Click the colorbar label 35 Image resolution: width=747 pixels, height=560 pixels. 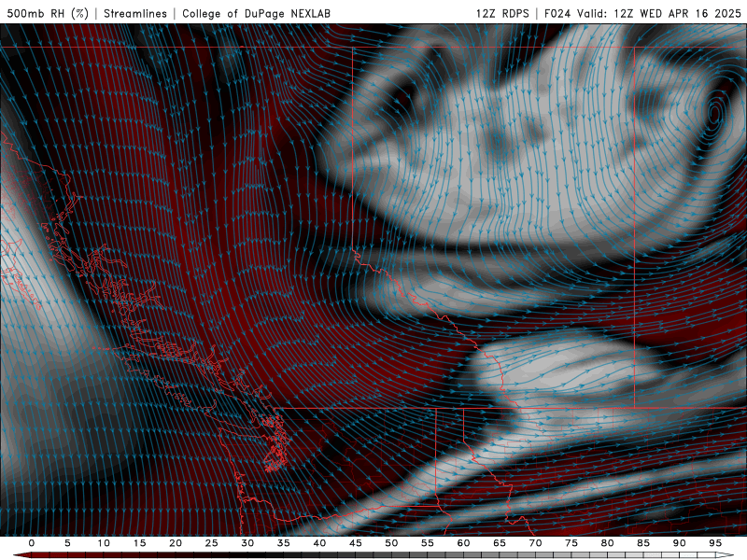pos(284,543)
